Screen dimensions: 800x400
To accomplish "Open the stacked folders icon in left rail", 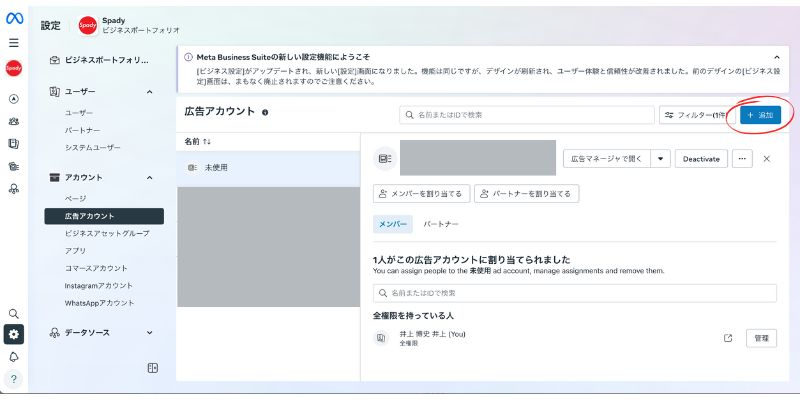I will click(14, 166).
